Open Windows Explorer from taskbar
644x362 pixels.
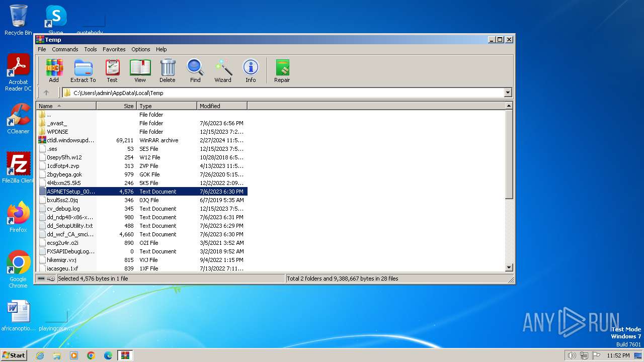point(57,355)
